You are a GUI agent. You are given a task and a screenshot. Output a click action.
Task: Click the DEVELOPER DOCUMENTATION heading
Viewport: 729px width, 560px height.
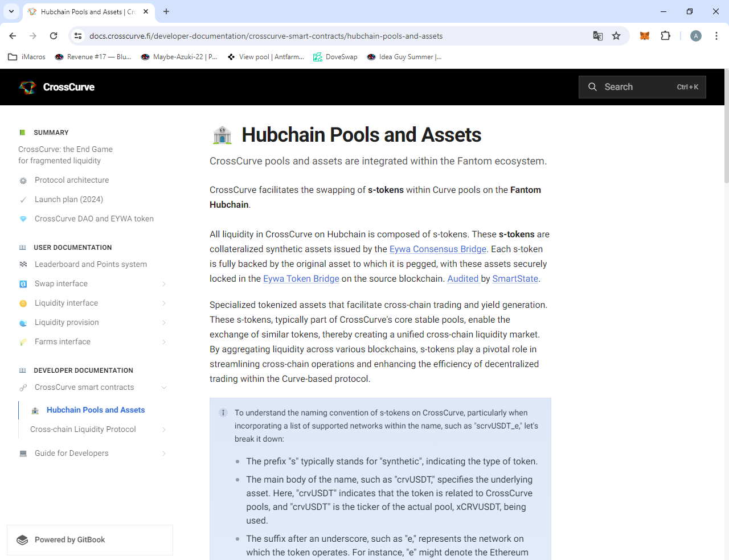pyautogui.click(x=83, y=370)
